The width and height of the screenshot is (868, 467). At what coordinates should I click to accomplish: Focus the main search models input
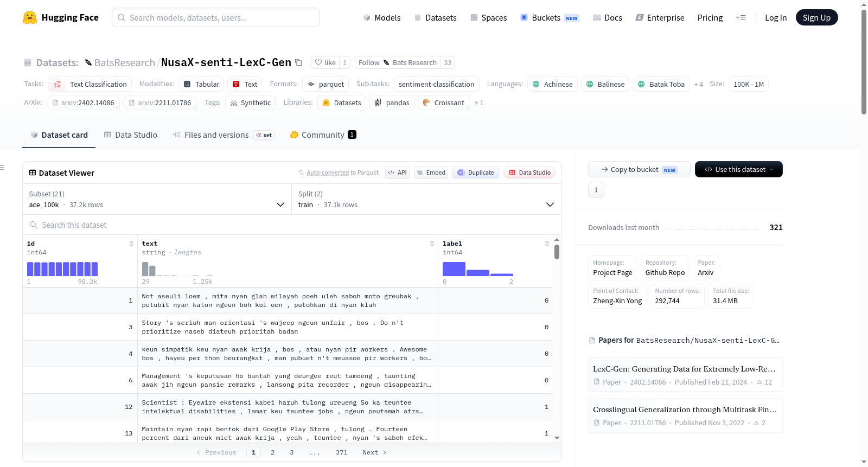(x=216, y=17)
